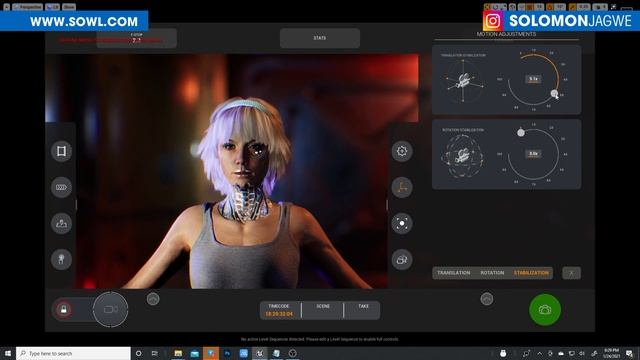Open the Windows Start menu
Viewport: 640px width, 360px height.
(7, 353)
